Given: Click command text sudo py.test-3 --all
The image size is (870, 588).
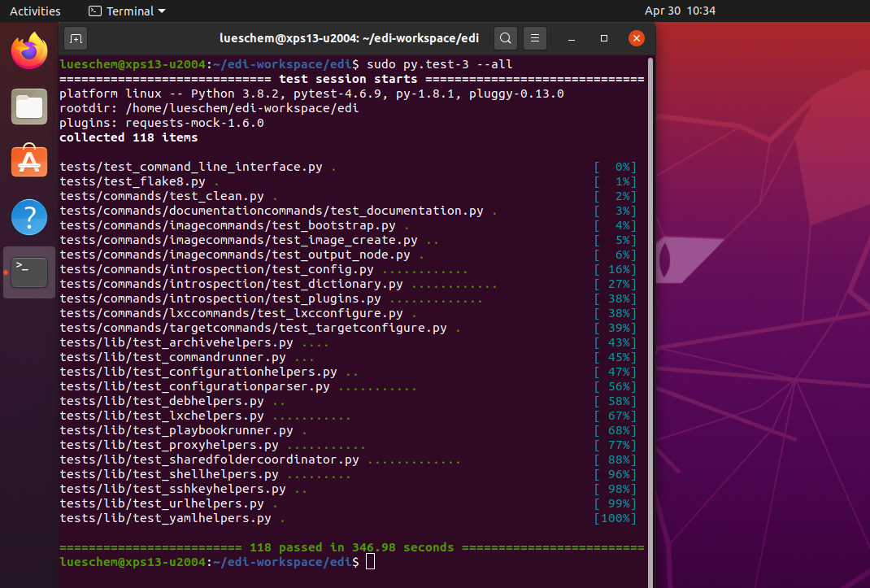Looking at the screenshot, I should 439,64.
